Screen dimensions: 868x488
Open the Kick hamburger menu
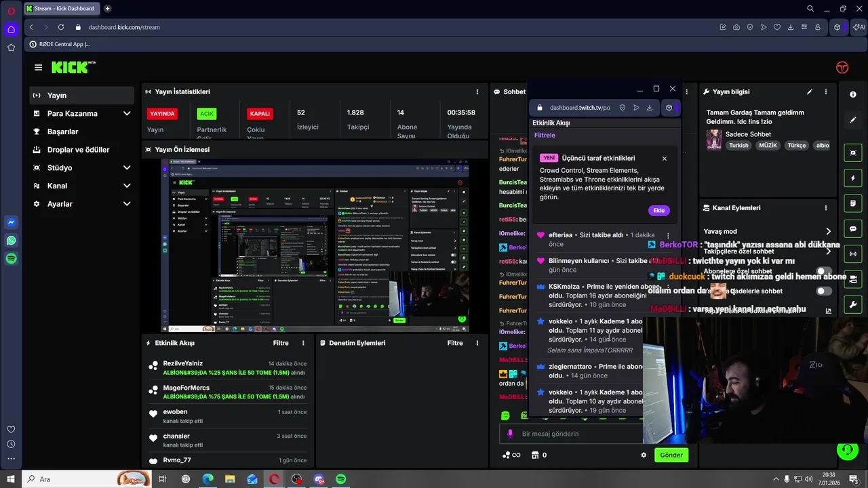(x=38, y=67)
